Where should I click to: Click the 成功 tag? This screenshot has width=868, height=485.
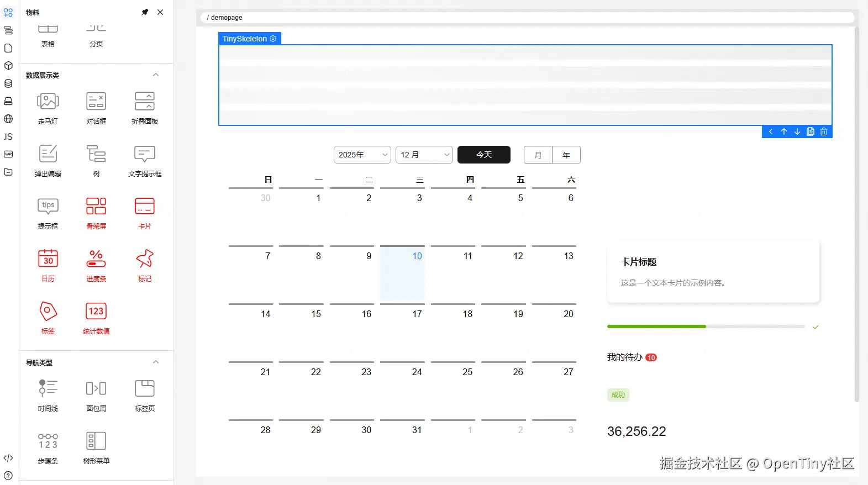pyautogui.click(x=618, y=395)
